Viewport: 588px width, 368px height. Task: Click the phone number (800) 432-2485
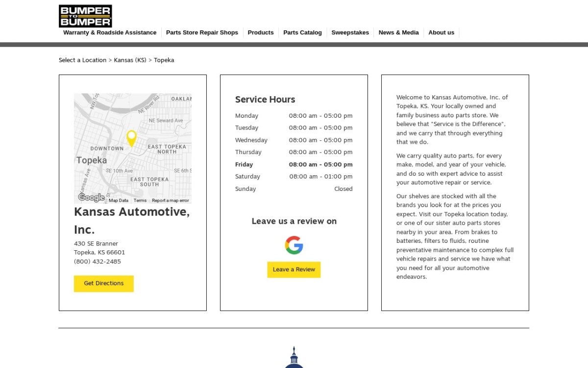pos(98,262)
